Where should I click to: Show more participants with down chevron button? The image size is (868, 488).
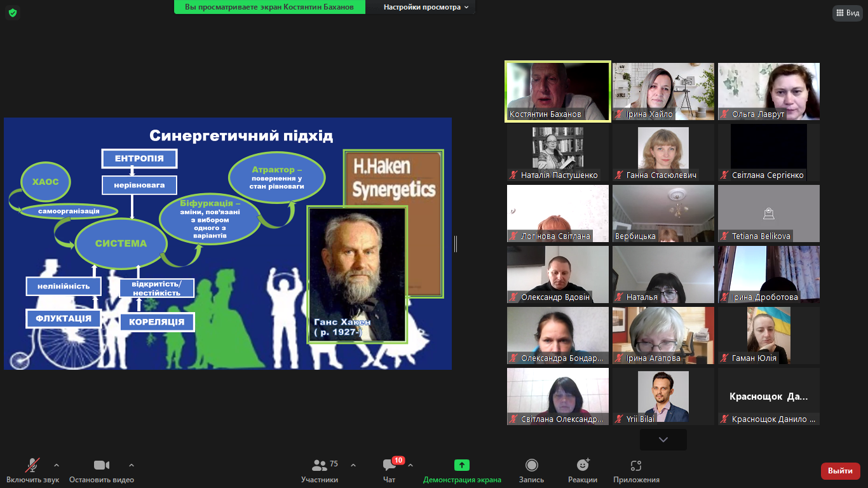[x=663, y=440]
